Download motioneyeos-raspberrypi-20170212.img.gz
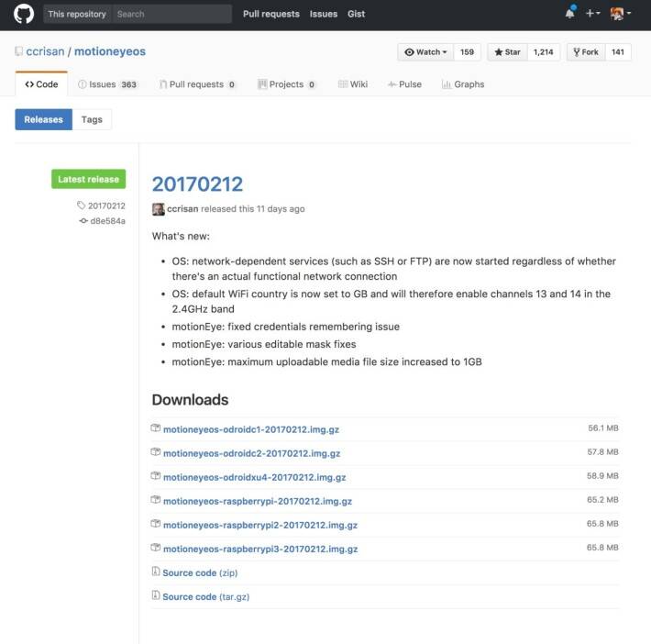Viewport: 651px width, 644px height. [x=258, y=501]
